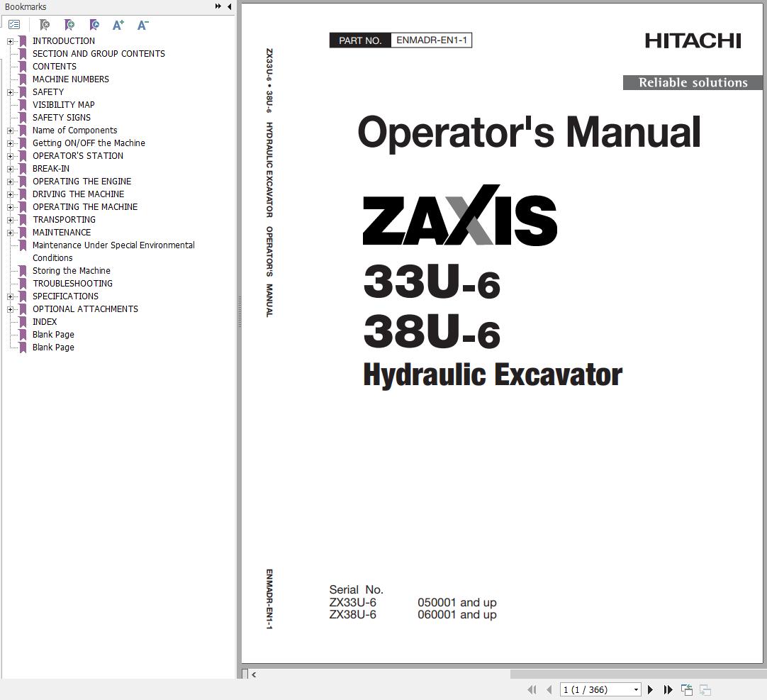This screenshot has height=700, width=767.
Task: Expand the SAFETY bookmark
Action: pyautogui.click(x=10, y=92)
